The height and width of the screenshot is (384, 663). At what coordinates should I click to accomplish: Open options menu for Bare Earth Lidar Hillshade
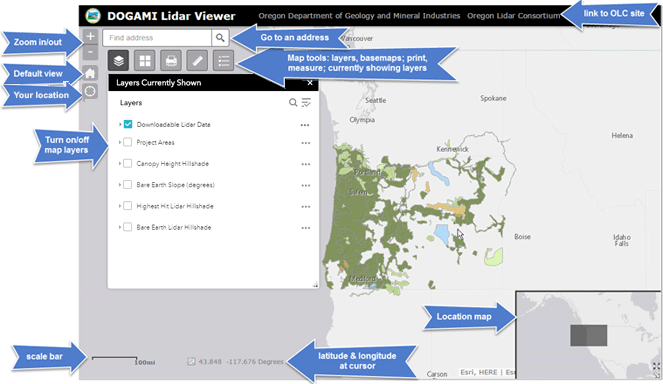[306, 228]
